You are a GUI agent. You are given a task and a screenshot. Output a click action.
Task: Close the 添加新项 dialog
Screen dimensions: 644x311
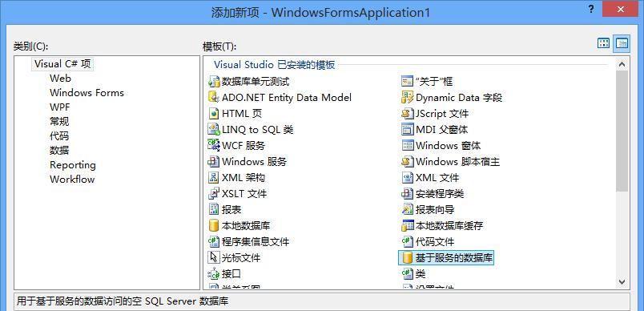tap(621, 9)
